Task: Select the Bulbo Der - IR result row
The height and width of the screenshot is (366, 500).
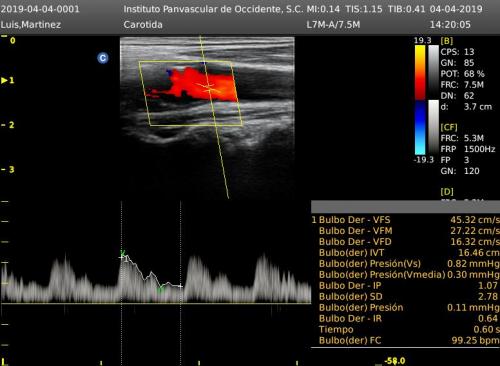Action: (x=405, y=318)
